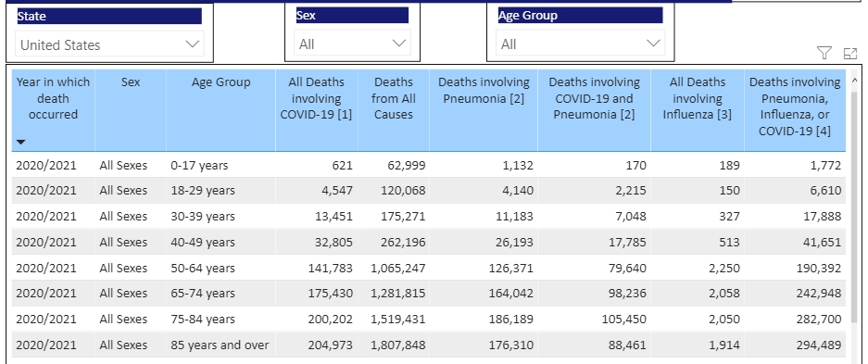
Task: Click all-causes deaths value 1,807,848
Action: point(398,345)
